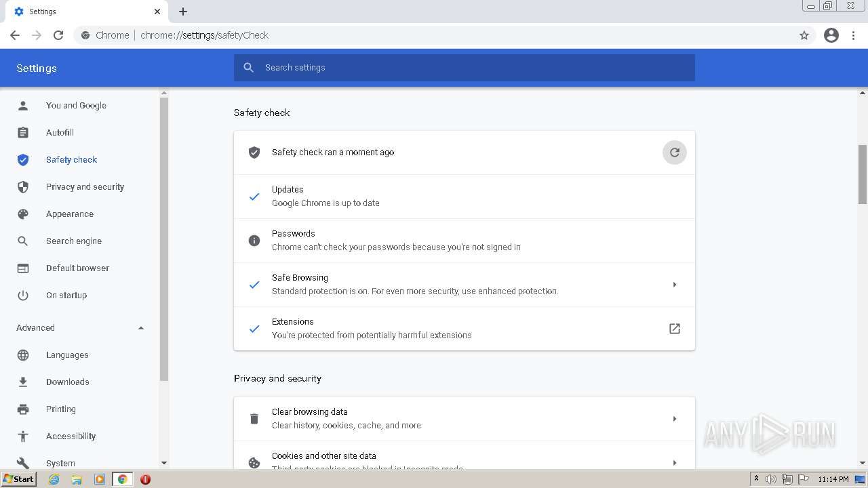Click the cookie icon beside Cookies and other site data
The width and height of the screenshot is (868, 488).
[254, 463]
